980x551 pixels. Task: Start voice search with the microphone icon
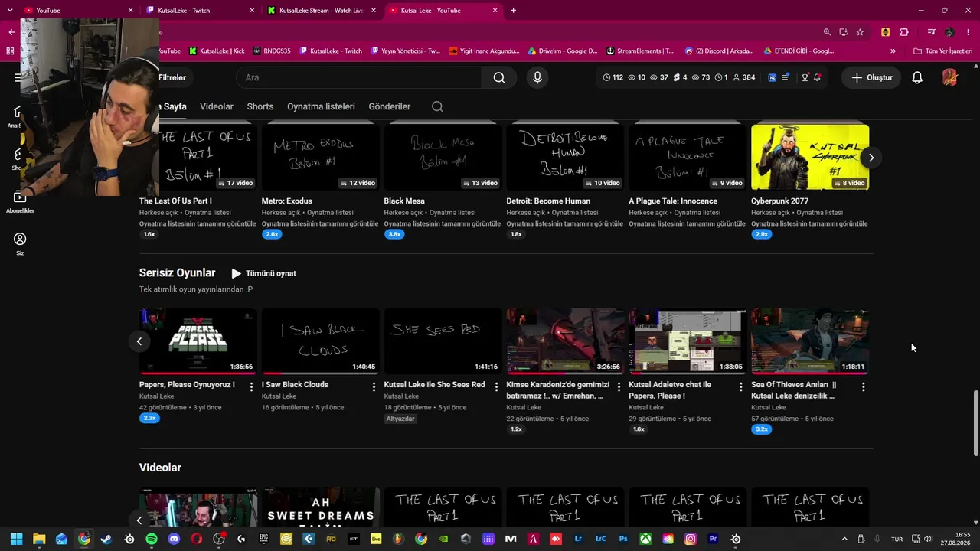click(537, 77)
